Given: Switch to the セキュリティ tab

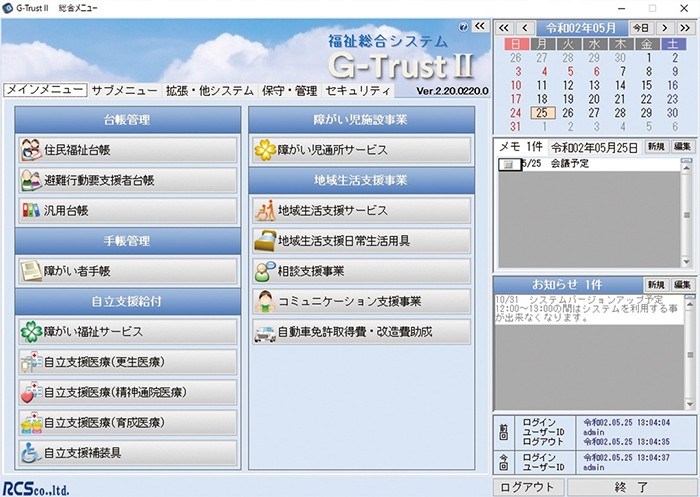Looking at the screenshot, I should 357,90.
